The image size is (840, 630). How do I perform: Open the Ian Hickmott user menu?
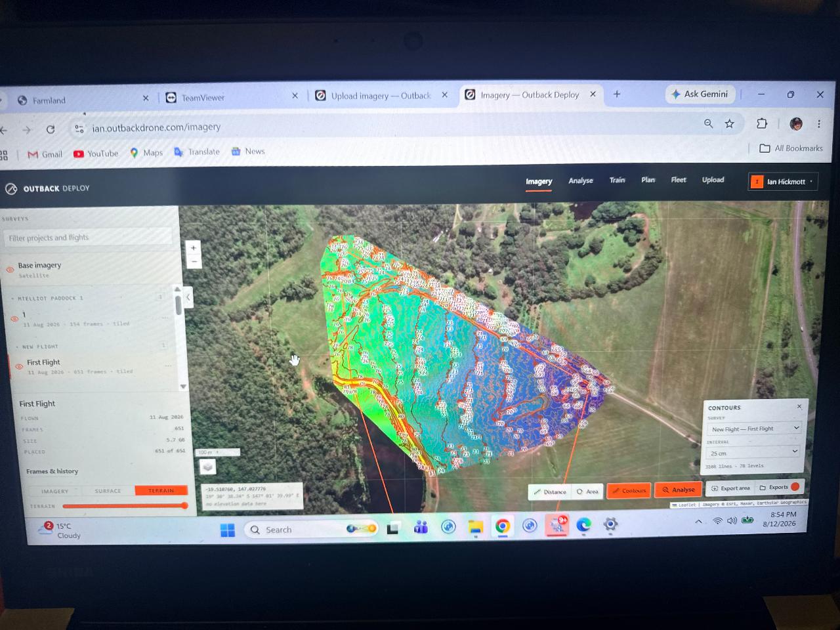click(784, 182)
